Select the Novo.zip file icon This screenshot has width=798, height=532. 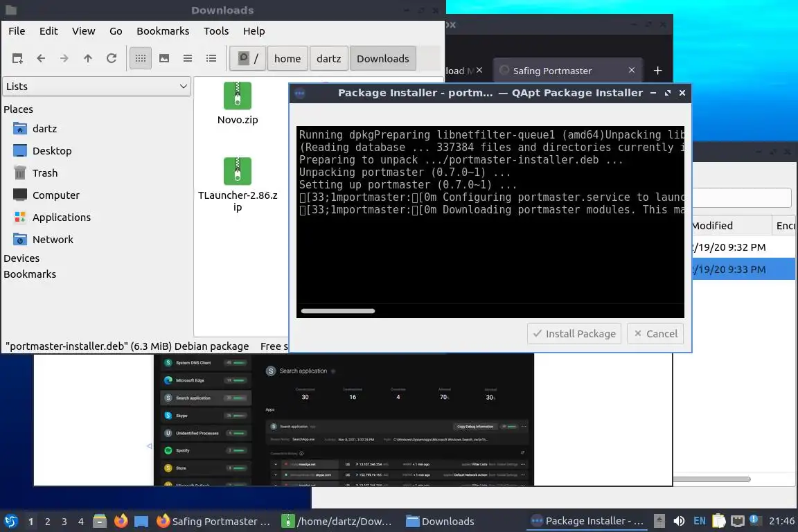coord(237,96)
